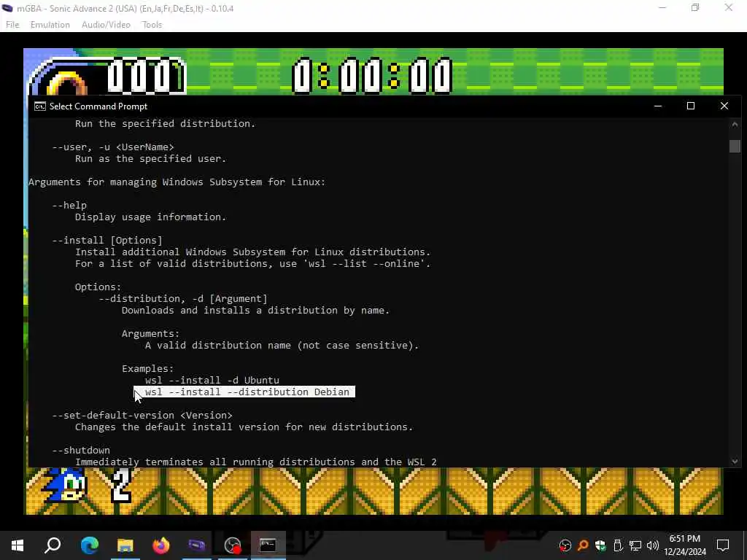Open the File menu in mGBA
This screenshot has height=560, width=747.
pos(12,25)
